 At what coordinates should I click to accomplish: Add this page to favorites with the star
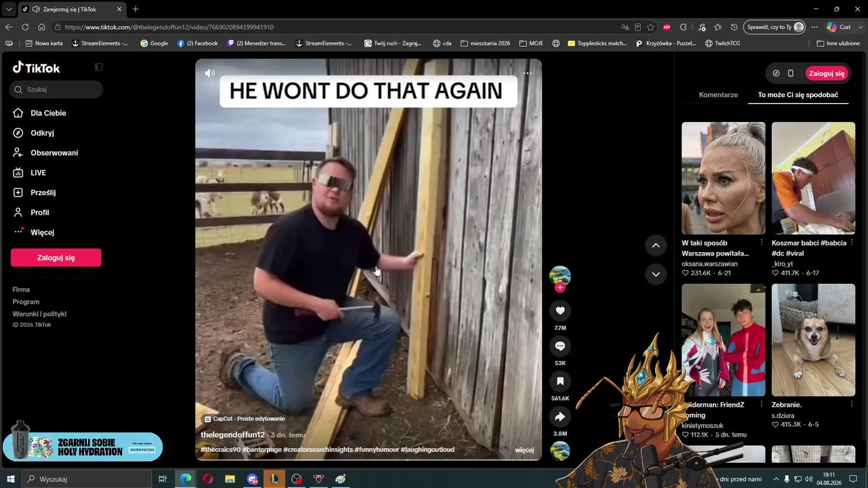[x=651, y=27]
